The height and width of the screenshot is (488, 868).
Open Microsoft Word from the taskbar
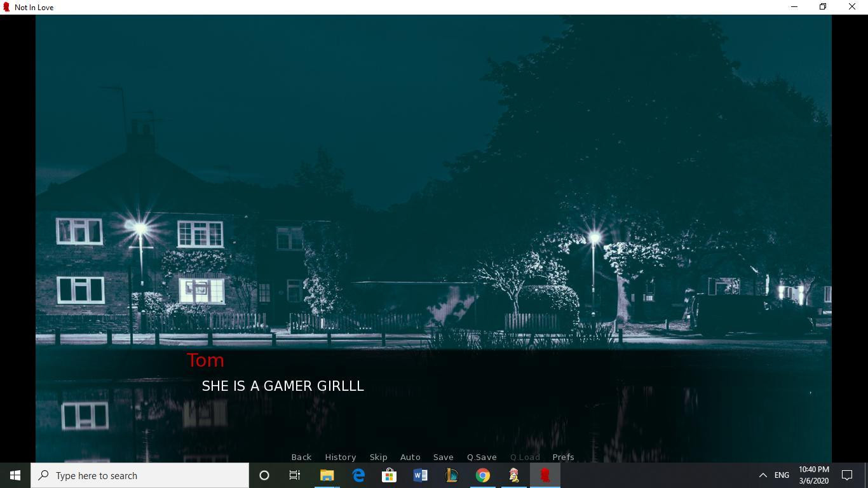pyautogui.click(x=420, y=475)
